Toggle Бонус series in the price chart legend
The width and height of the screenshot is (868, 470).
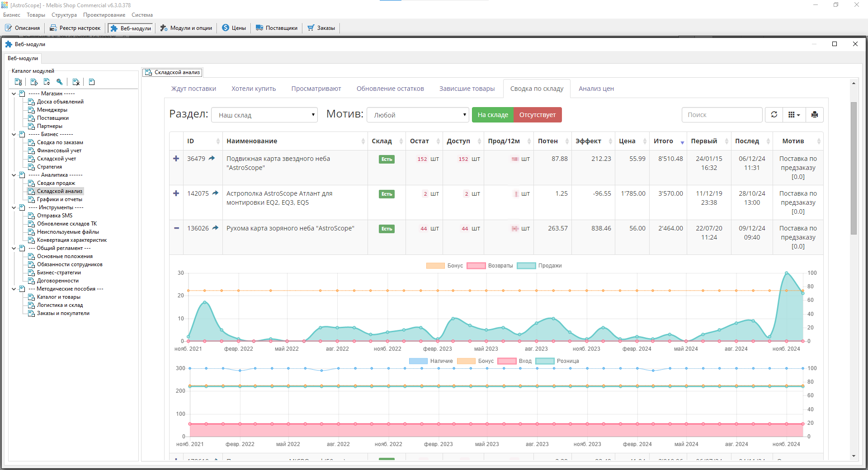tap(475, 361)
